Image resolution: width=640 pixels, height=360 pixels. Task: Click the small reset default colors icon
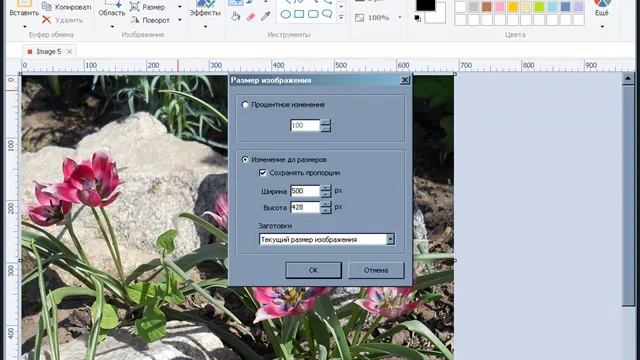click(417, 18)
